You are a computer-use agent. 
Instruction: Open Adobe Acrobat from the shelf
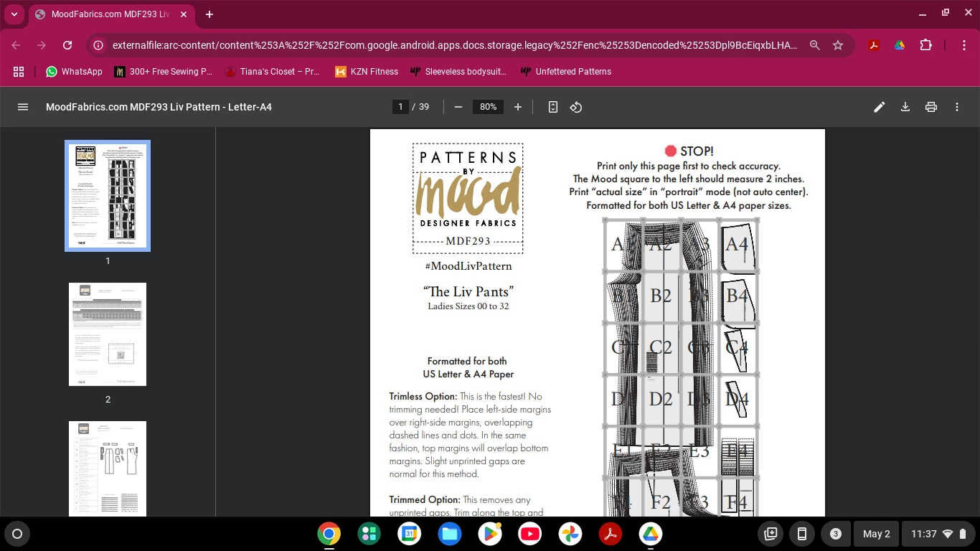click(611, 534)
